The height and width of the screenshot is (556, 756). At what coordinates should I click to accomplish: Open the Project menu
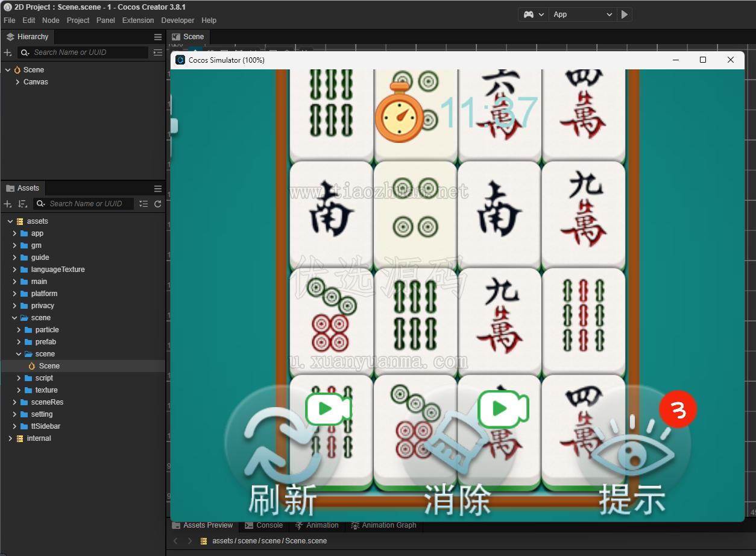[78, 21]
